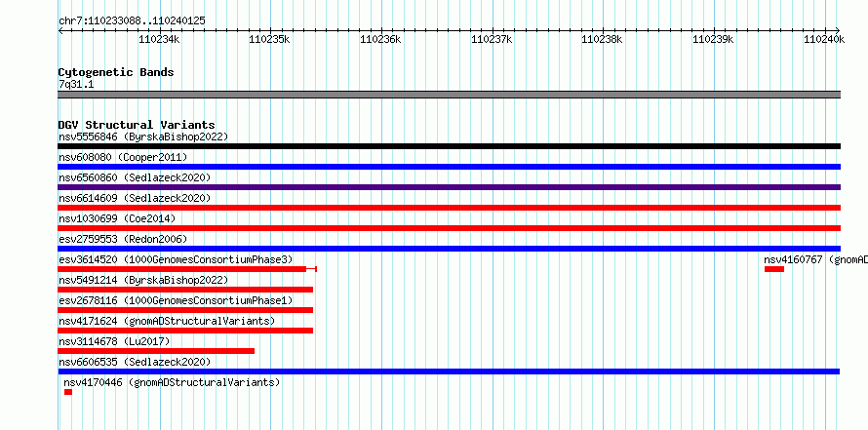Select the red nsv3114678 variant bar
868x430 pixels.
[x=156, y=351]
